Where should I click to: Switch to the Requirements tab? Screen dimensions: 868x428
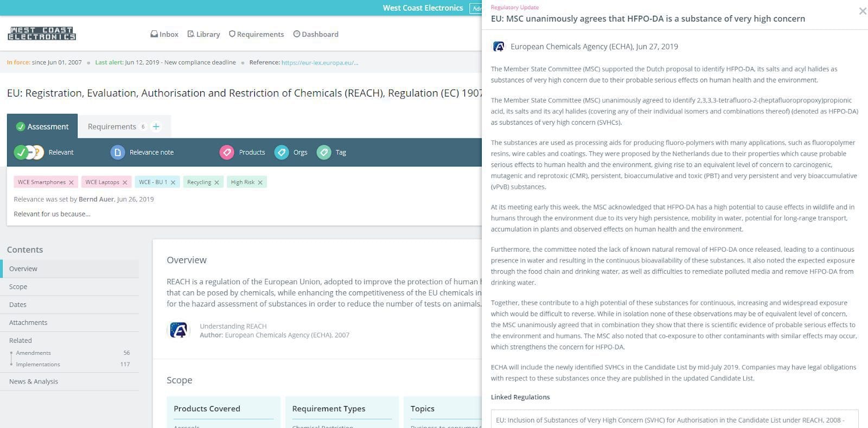112,126
